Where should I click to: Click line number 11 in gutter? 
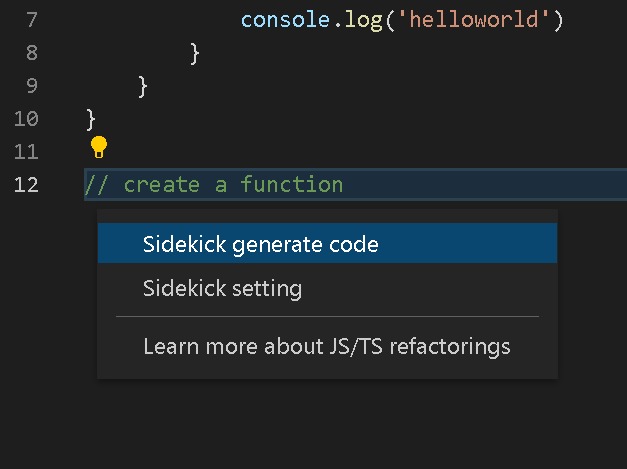pos(26,152)
